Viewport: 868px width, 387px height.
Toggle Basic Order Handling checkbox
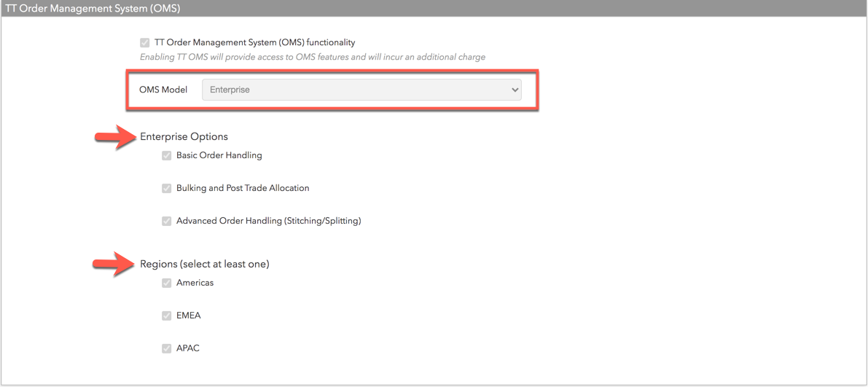[x=166, y=155]
